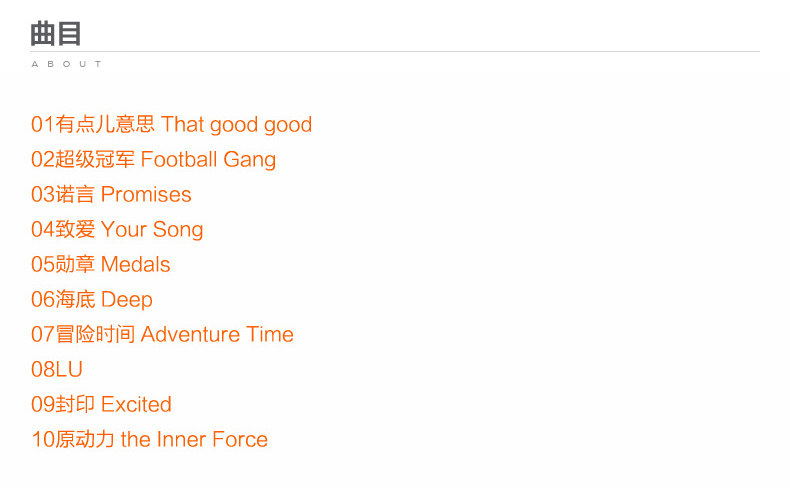Viewport: 790px width, 490px height.
Task: Click the 曲目 section heading
Action: tap(56, 34)
